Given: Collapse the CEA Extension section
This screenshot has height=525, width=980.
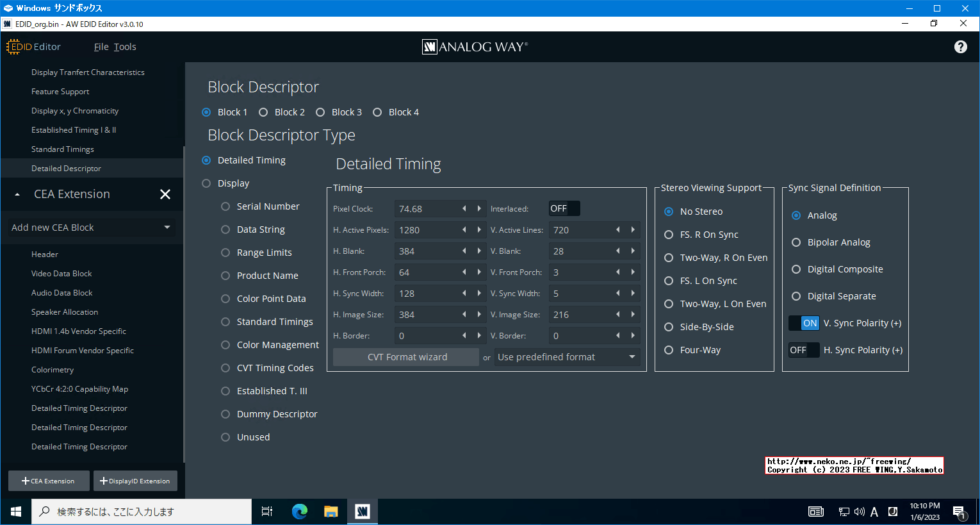Looking at the screenshot, I should [17, 194].
